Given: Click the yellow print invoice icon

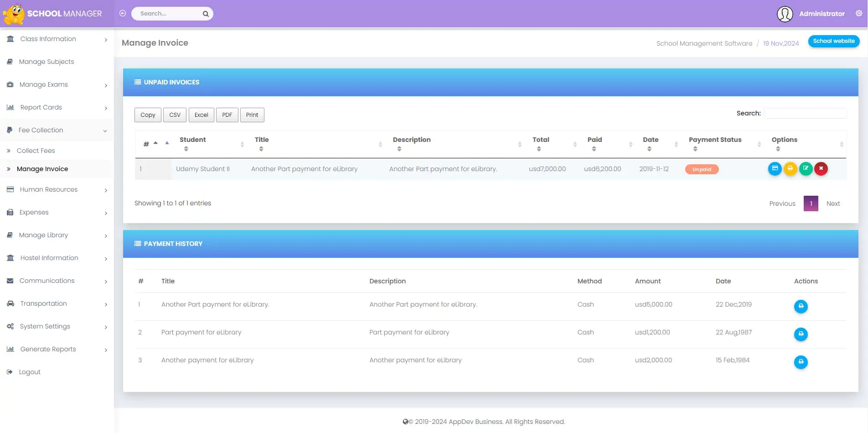Looking at the screenshot, I should coord(790,169).
